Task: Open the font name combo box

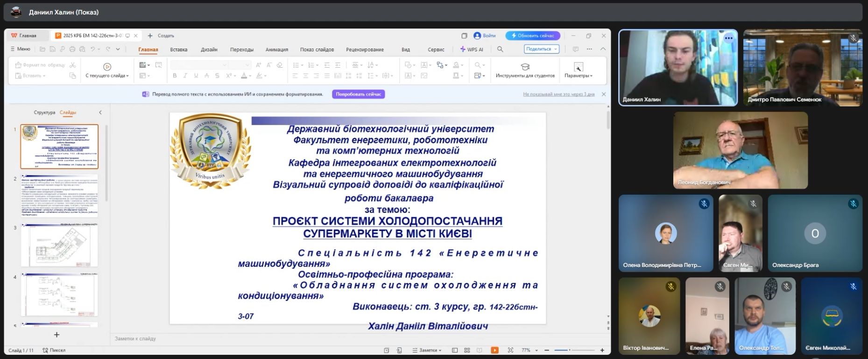Action: click(199, 65)
